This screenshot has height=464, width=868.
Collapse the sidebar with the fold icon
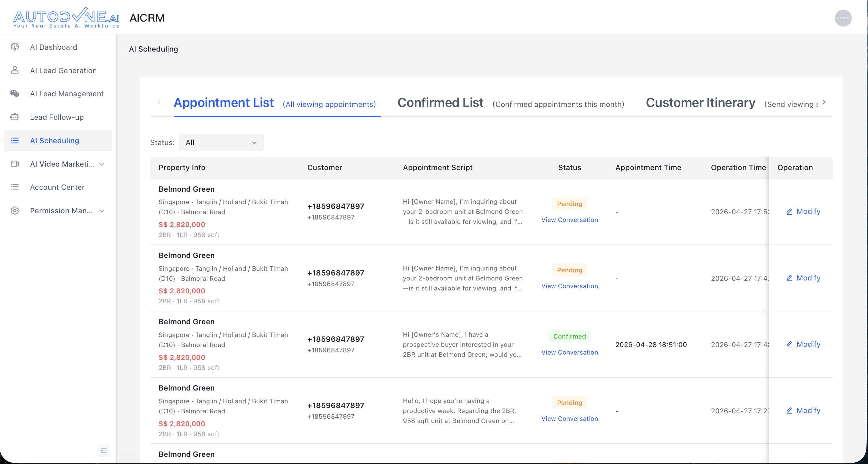(103, 451)
